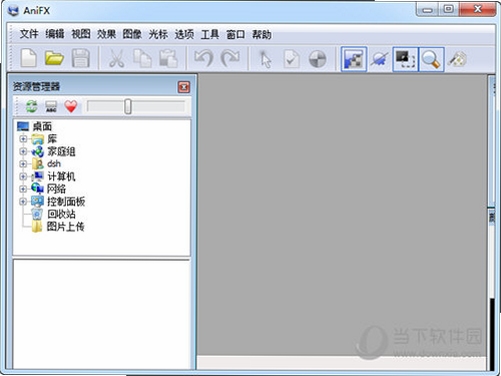
Task: Select the 库 folder item
Action: [52, 138]
